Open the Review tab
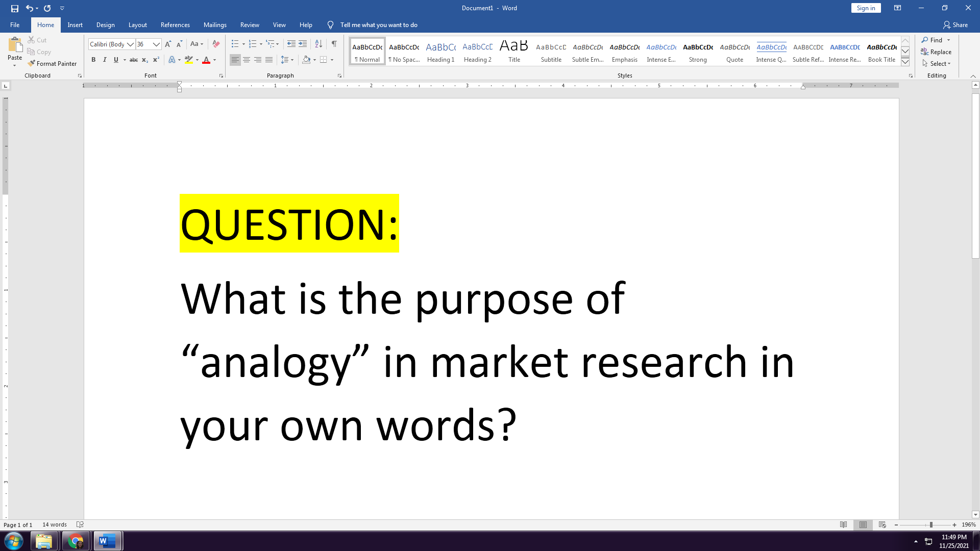This screenshot has width=980, height=551. [250, 24]
